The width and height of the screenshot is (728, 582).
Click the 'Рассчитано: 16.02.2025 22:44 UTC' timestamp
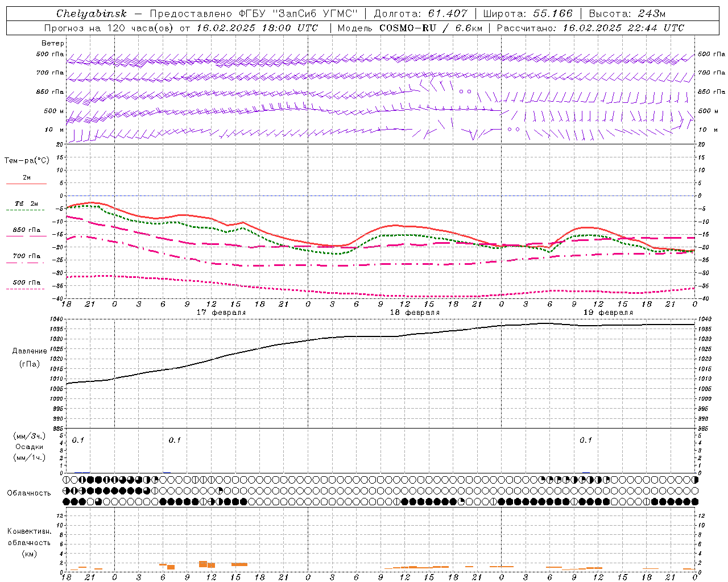point(590,28)
